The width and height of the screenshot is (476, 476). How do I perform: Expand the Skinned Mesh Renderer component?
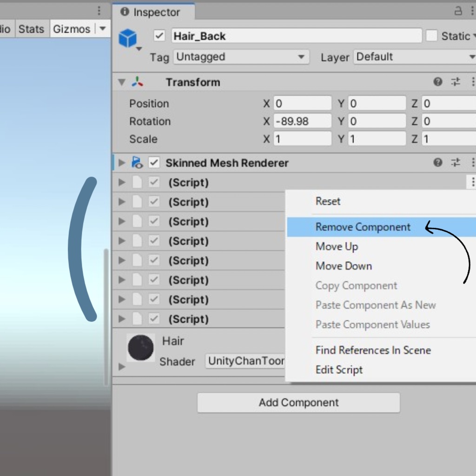pos(122,163)
